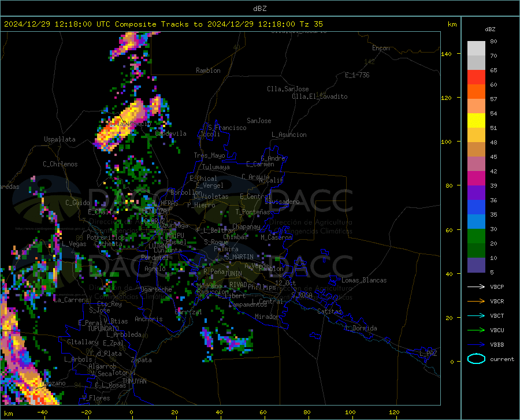Click the TUNUYAN label on map
The image size is (520, 420).
point(134,381)
